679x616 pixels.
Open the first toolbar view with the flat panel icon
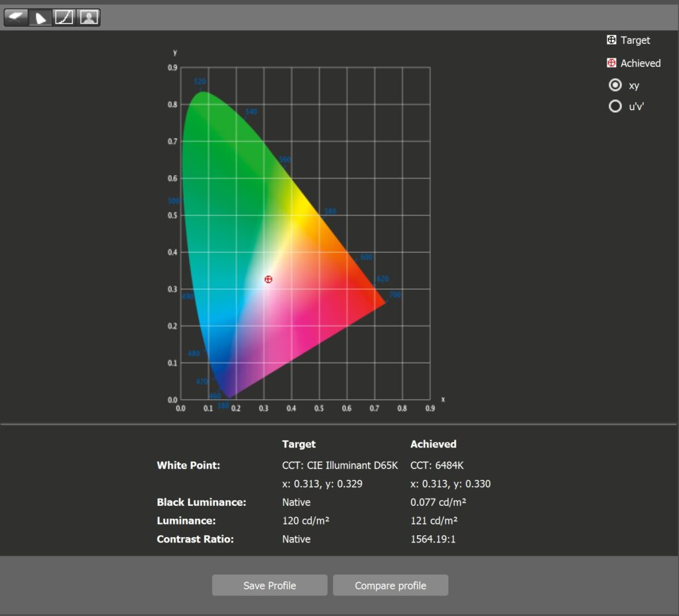coord(17,17)
